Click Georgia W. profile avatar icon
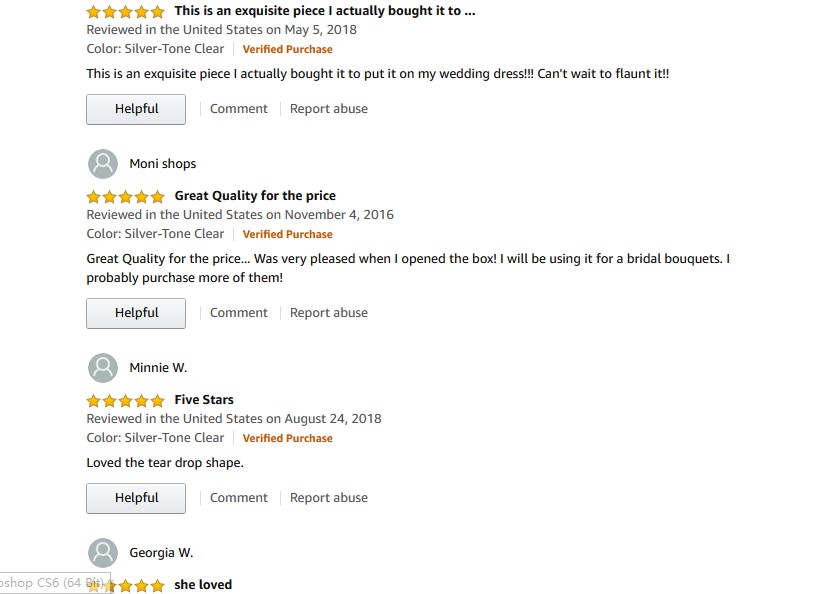The width and height of the screenshot is (829, 594). point(103,553)
